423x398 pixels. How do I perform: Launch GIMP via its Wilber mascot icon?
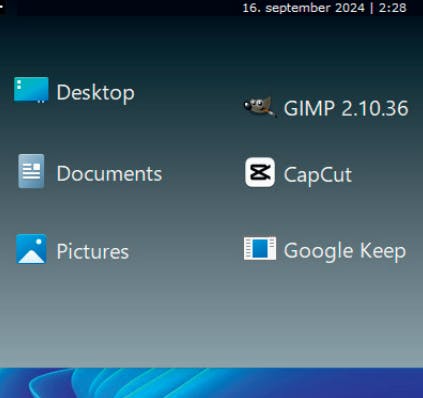pos(259,106)
